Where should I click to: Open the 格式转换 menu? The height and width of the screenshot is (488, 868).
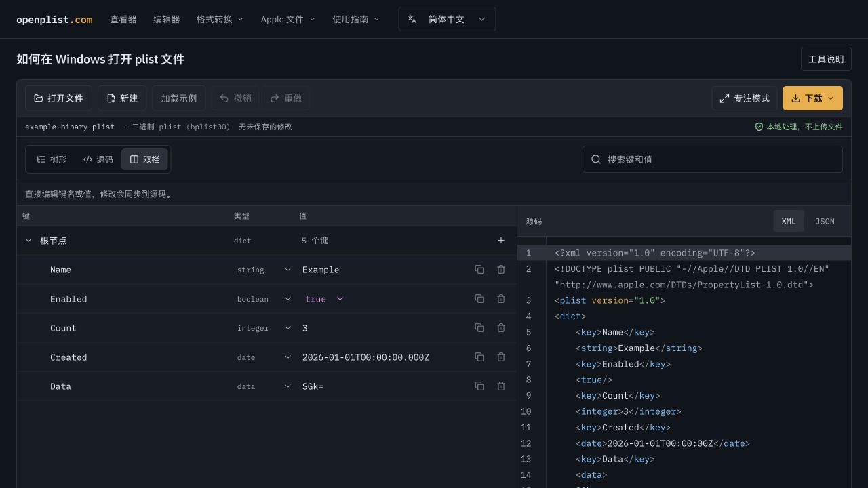[220, 19]
